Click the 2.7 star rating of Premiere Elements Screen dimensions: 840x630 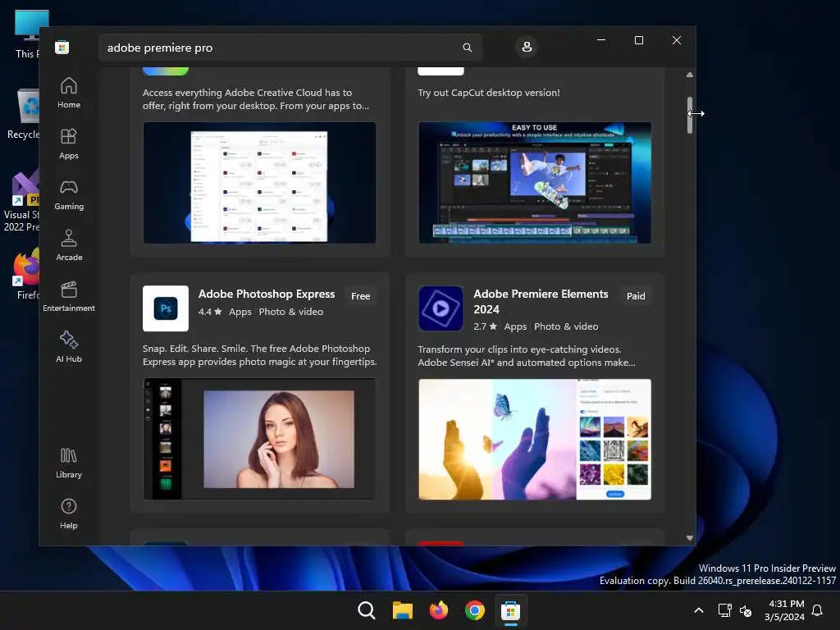(x=486, y=326)
